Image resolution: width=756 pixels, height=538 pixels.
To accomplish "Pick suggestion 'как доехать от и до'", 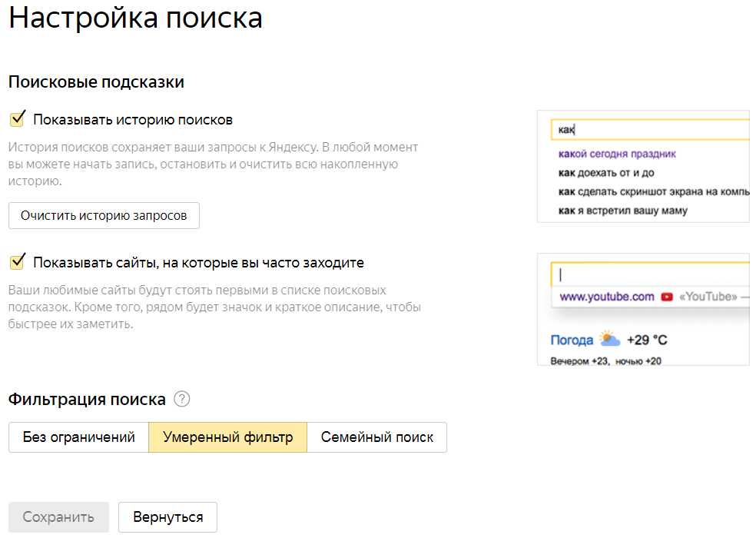I will 606,173.
